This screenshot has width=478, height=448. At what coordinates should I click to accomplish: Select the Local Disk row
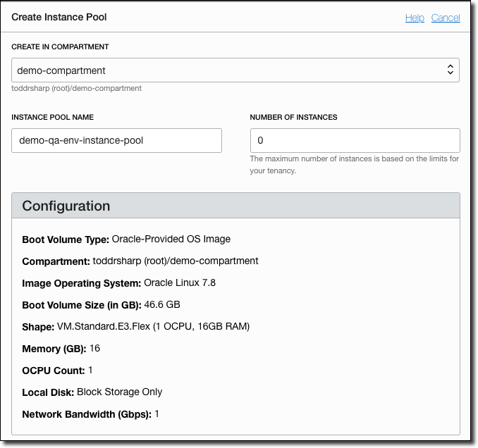(92, 392)
